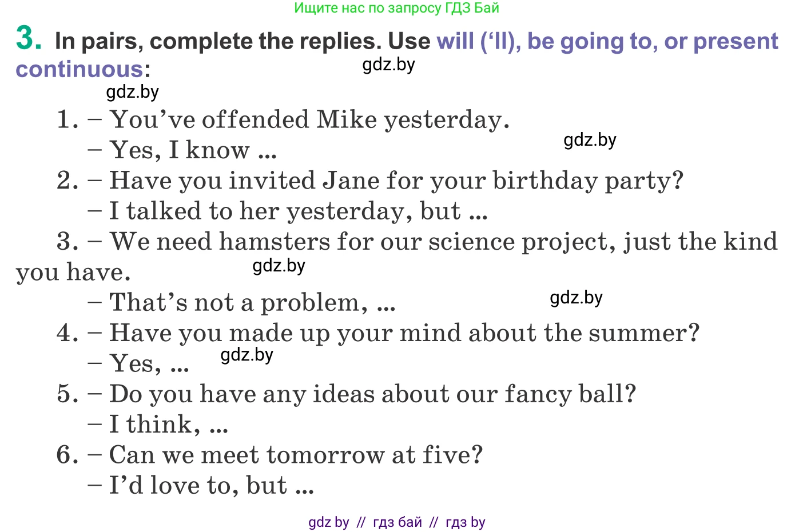Select the line "You've offended Mike yesterday."
795x532 pixels.
(x=309, y=119)
